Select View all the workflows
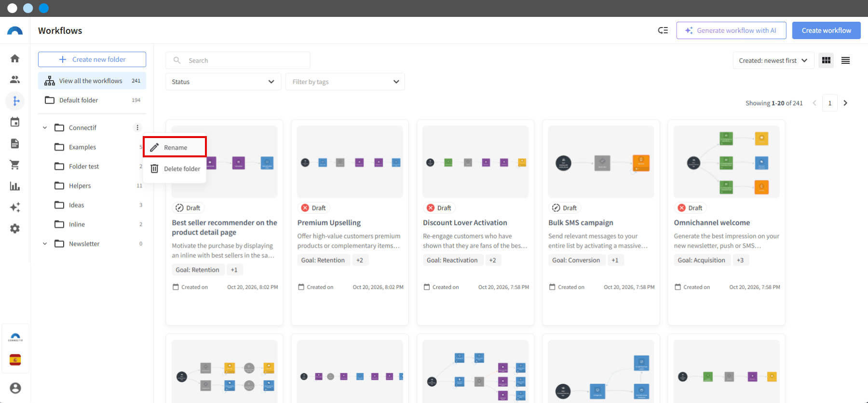 (92, 81)
